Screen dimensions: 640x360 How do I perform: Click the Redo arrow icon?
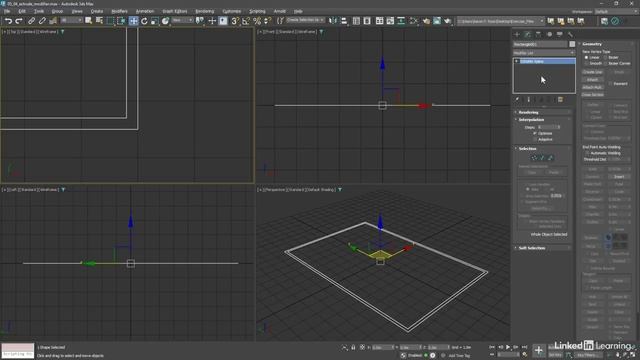pyautogui.click(x=19, y=21)
